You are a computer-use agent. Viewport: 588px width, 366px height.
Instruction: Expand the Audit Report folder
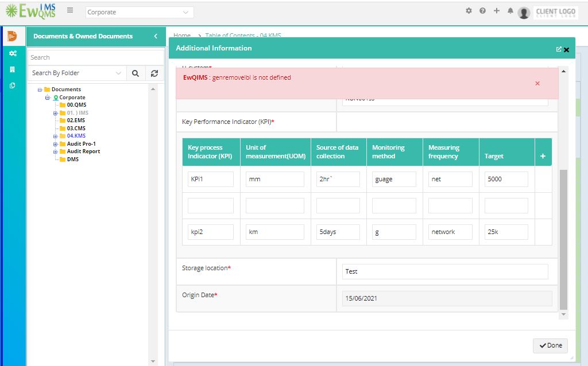(56, 151)
